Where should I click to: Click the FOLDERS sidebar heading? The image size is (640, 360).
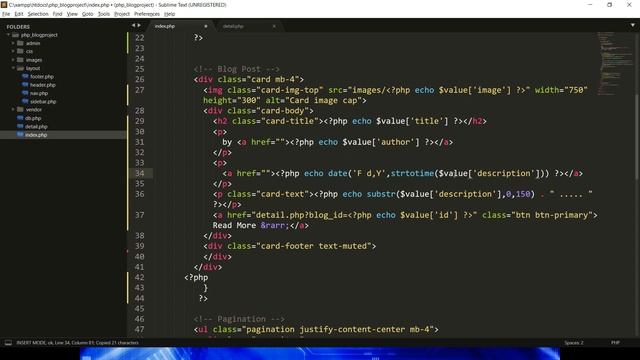tap(18, 27)
